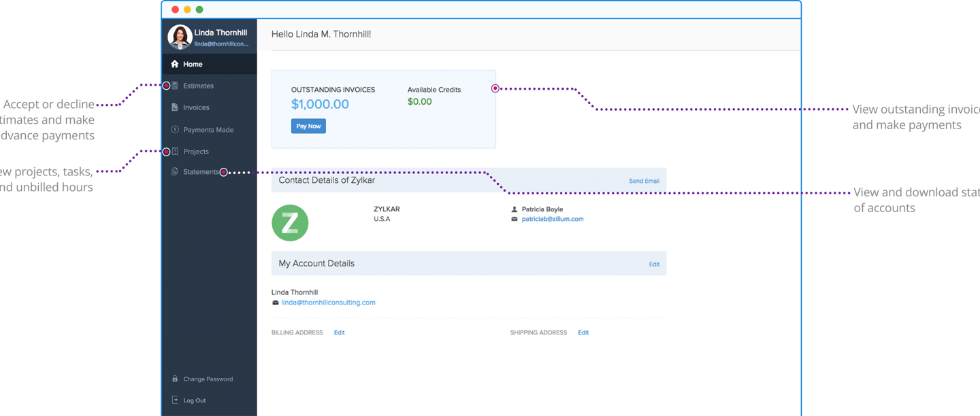Screen dimensions: 980x416
Task: Edit the shipping address
Action: 583,333
